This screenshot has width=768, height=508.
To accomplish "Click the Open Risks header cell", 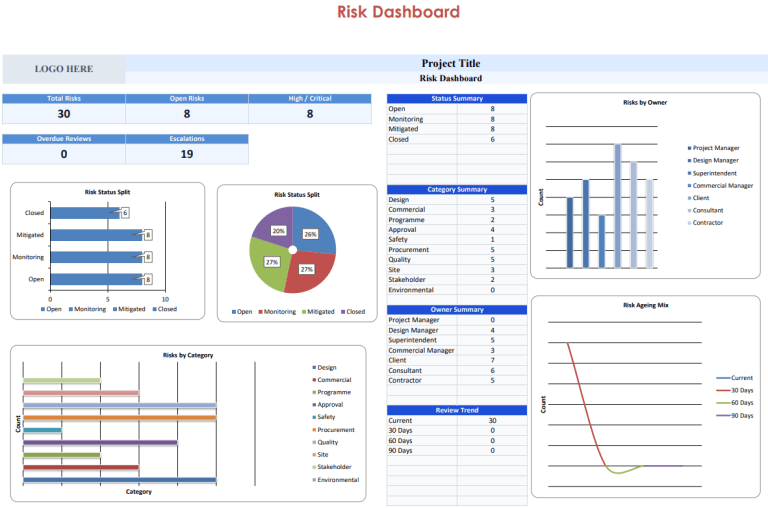I will [x=187, y=98].
